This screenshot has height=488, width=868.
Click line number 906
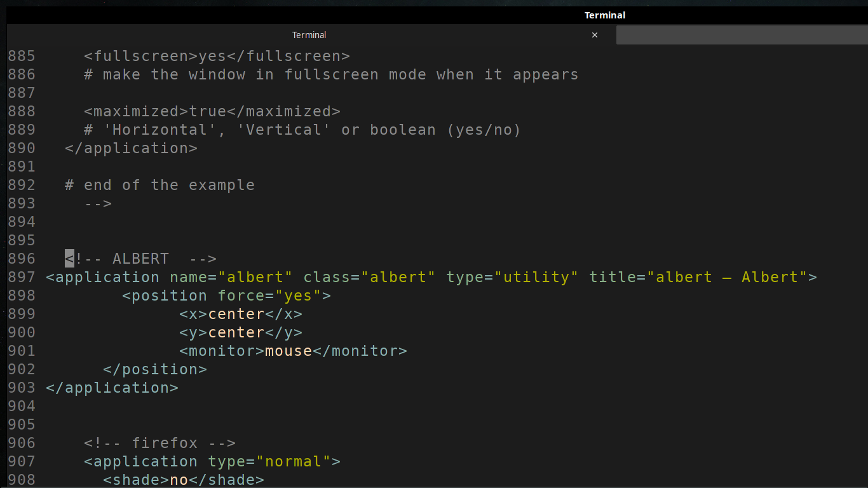[x=22, y=443]
